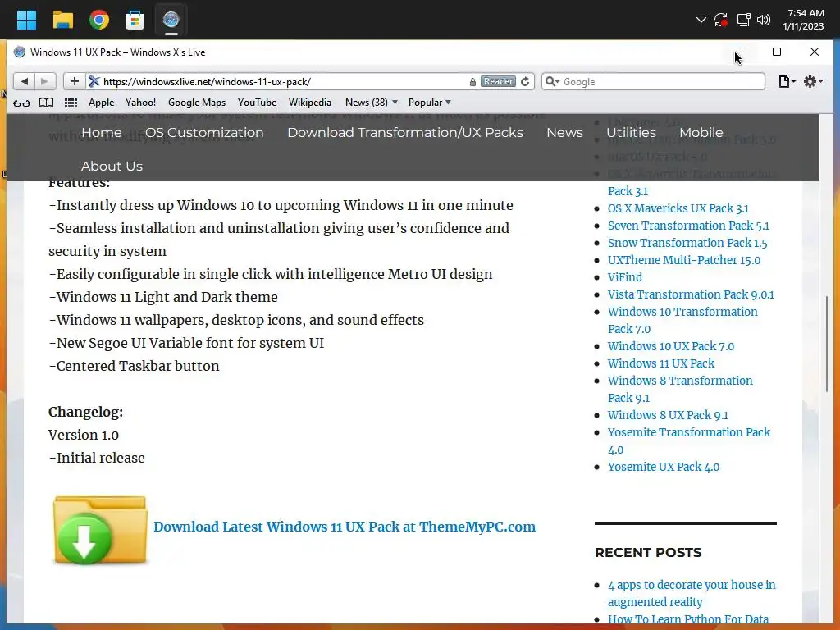Viewport: 840px width, 630px height.
Task: Open the Yahoo! bookmark
Action: click(x=140, y=103)
